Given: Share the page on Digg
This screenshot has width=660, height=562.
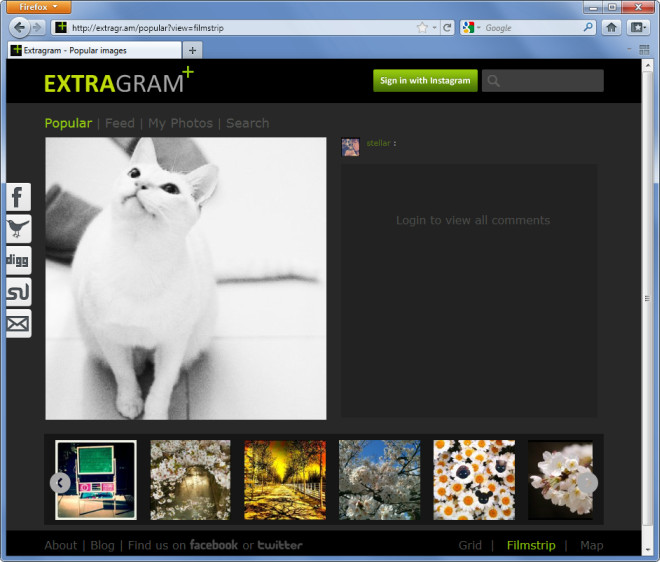Looking at the screenshot, I should tap(18, 260).
